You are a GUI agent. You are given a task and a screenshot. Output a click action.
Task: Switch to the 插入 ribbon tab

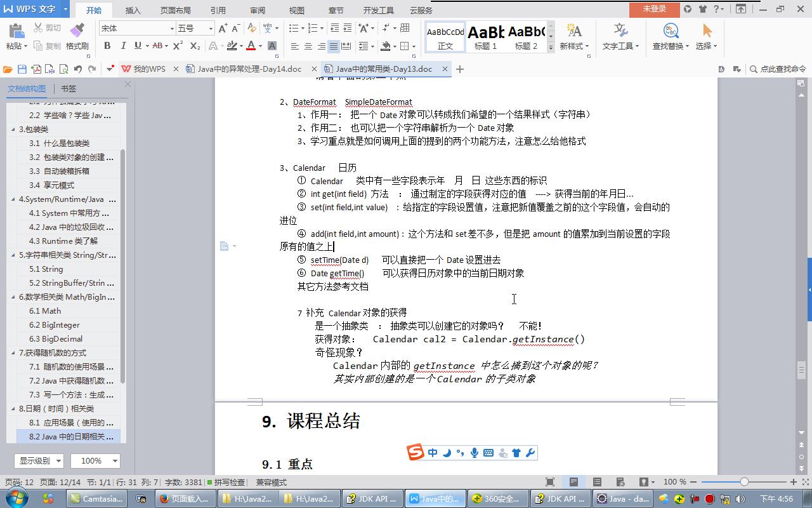coord(133,10)
